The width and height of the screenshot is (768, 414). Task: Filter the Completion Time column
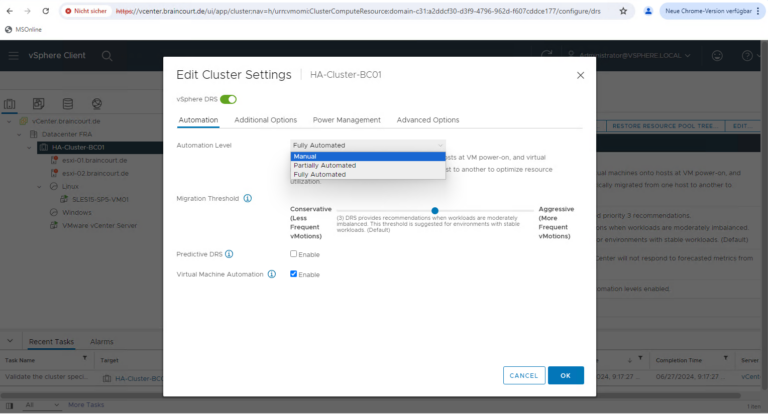point(725,359)
